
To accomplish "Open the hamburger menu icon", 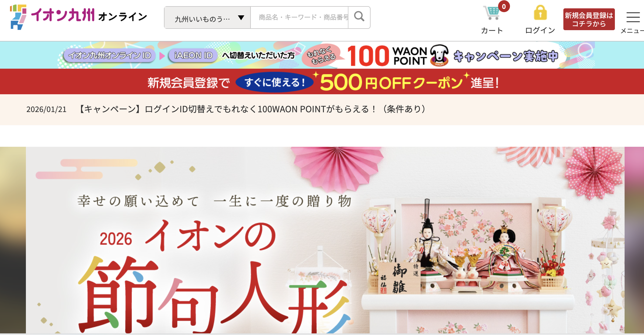I will [x=633, y=17].
